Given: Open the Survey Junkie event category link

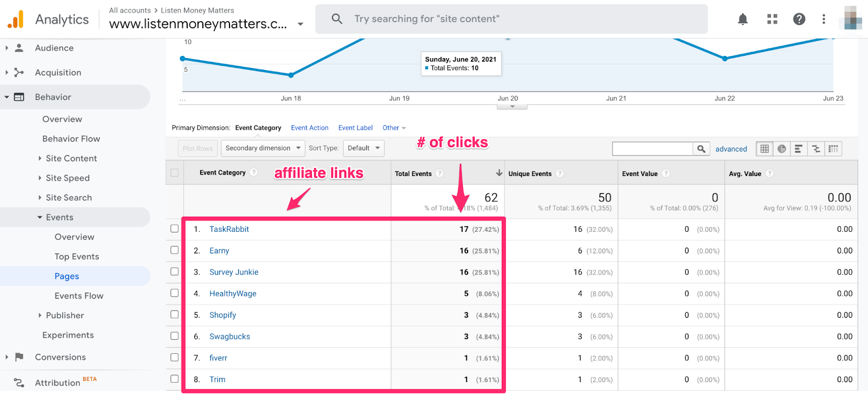Looking at the screenshot, I should click(234, 272).
